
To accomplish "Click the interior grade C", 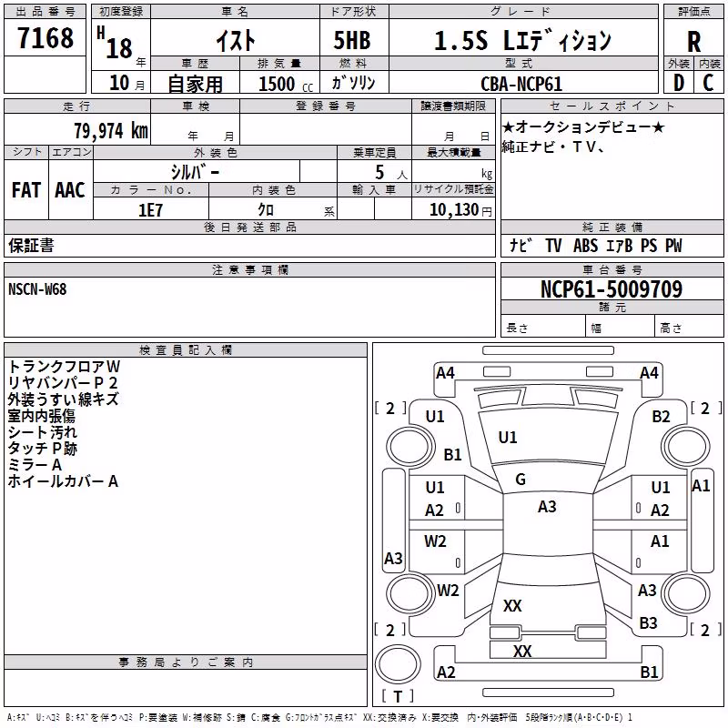I will pyautogui.click(x=708, y=83).
